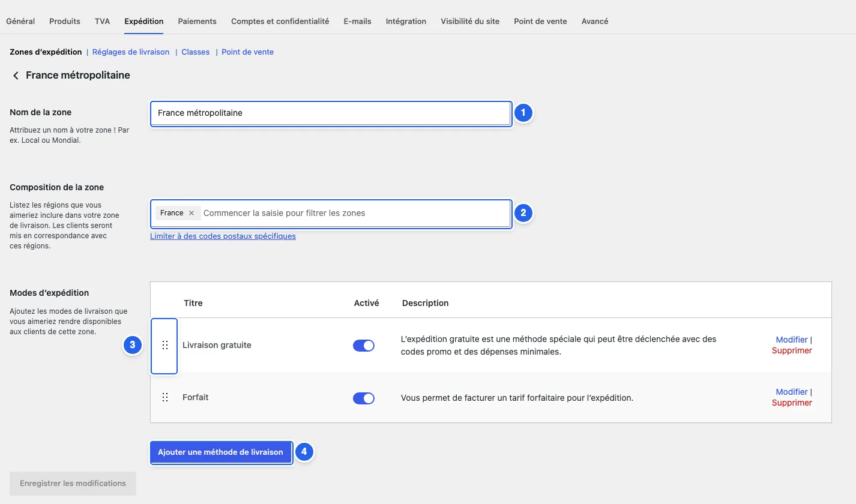Grab the drag handle for Livraison gratuite

point(165,346)
